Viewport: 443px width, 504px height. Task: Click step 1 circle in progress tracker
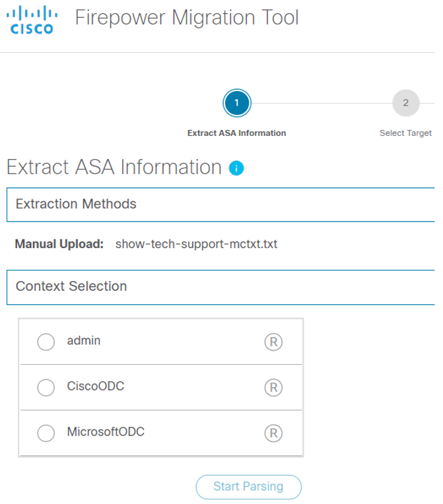pyautogui.click(x=237, y=103)
